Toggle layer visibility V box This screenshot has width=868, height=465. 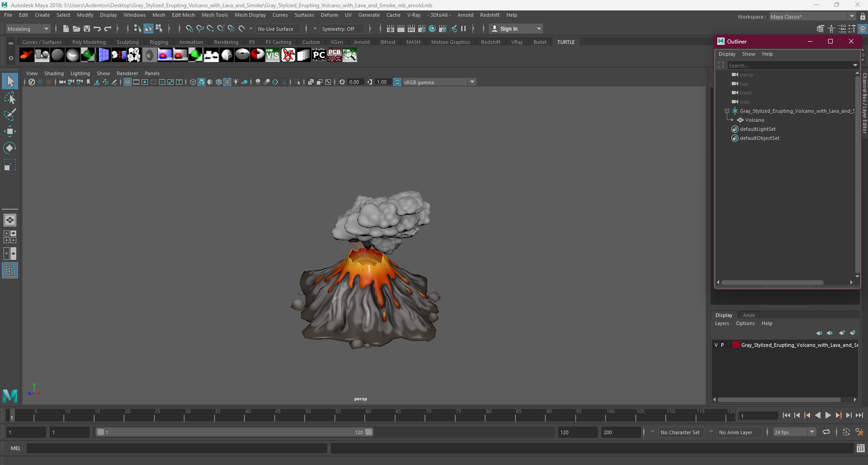(x=716, y=345)
